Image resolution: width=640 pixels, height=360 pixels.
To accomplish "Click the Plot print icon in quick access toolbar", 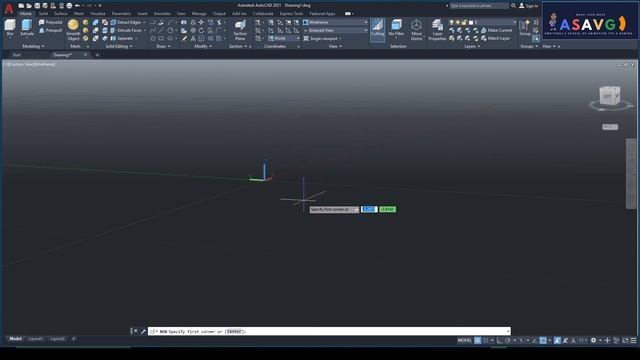I will click(69, 6).
